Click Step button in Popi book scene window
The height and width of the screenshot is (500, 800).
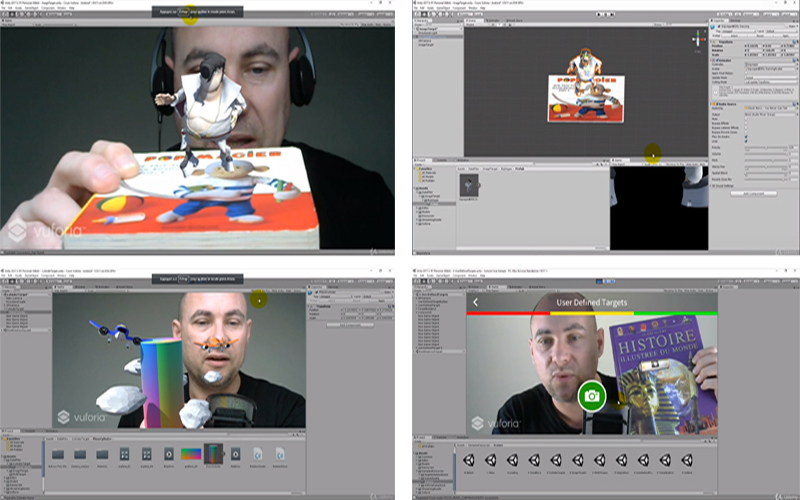[x=612, y=14]
